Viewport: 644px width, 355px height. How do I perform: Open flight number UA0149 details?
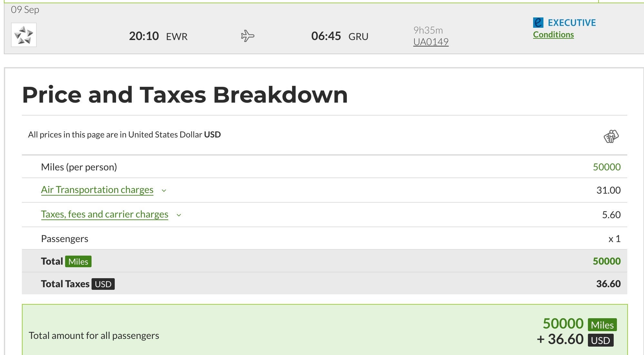point(431,42)
